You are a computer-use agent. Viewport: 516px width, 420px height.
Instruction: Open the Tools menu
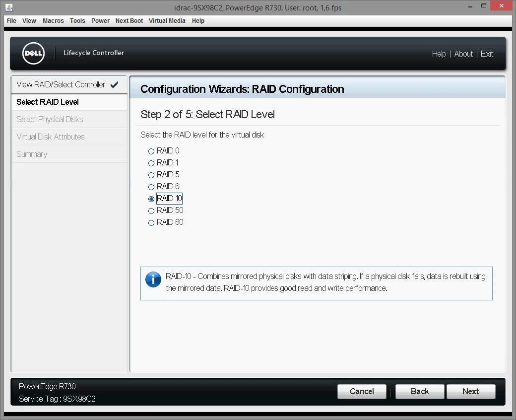coord(77,21)
